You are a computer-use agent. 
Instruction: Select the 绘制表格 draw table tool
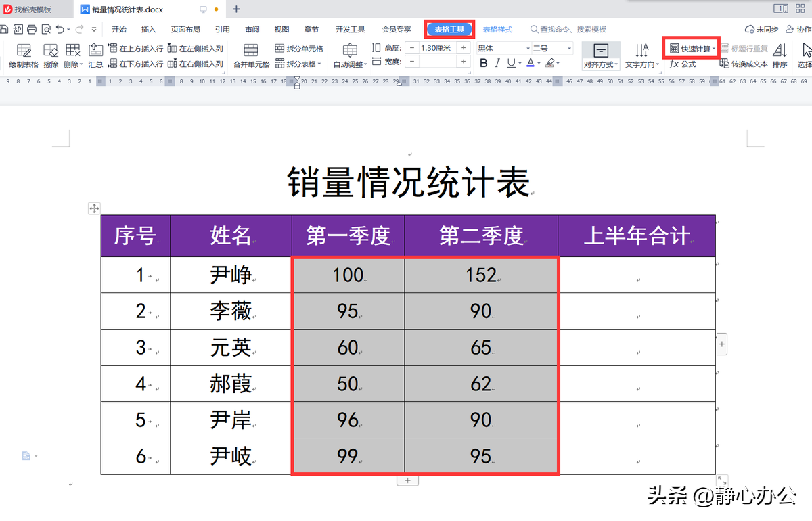pyautogui.click(x=24, y=56)
